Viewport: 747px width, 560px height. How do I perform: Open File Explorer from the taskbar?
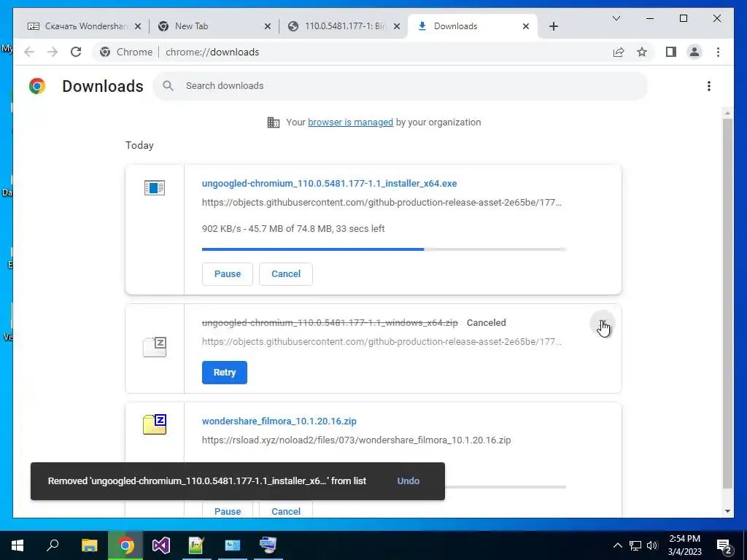[89, 545]
